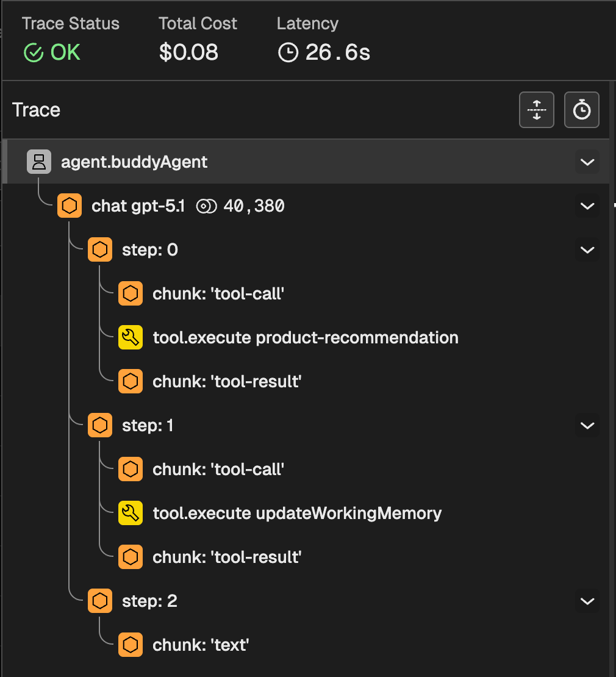
Task: Select chunk: 'tool-call' under step: 1
Action: point(218,469)
